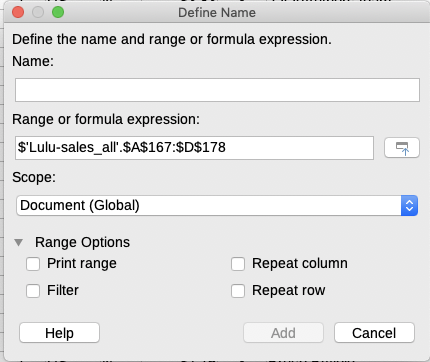Click the shrink range selection icon

pyautogui.click(x=402, y=148)
